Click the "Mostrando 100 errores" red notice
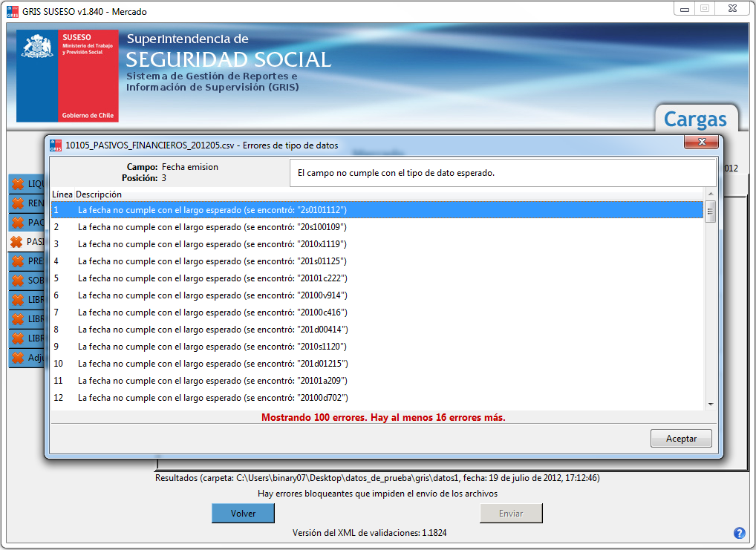 tap(383, 417)
